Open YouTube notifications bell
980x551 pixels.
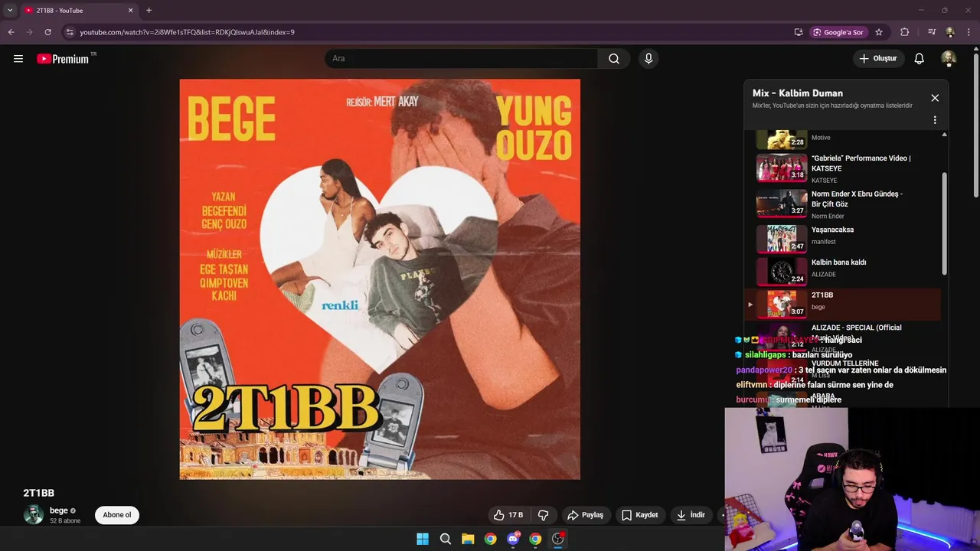[x=920, y=59]
